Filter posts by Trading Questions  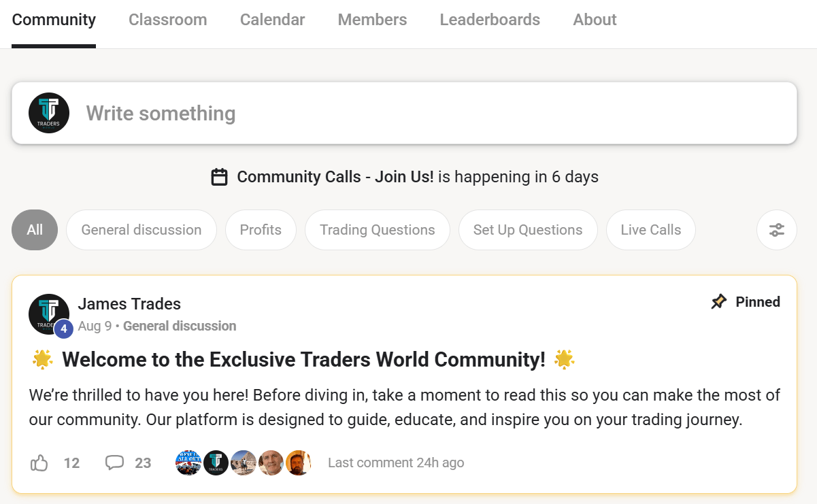378,230
